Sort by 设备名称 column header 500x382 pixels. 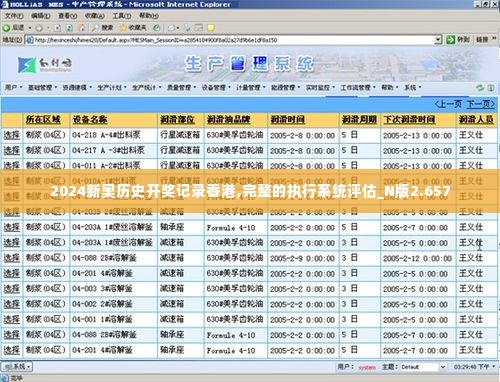tap(90, 119)
